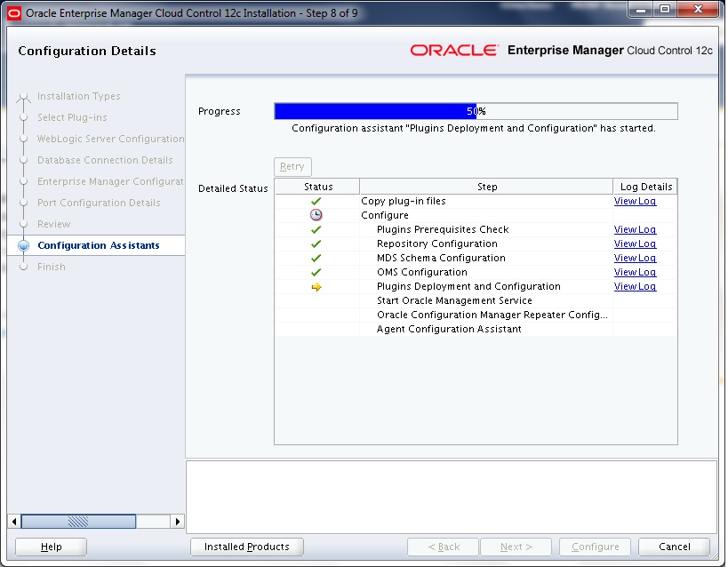Click checkmark next to OMS Configuration
This screenshot has width=728, height=567.
pos(316,272)
